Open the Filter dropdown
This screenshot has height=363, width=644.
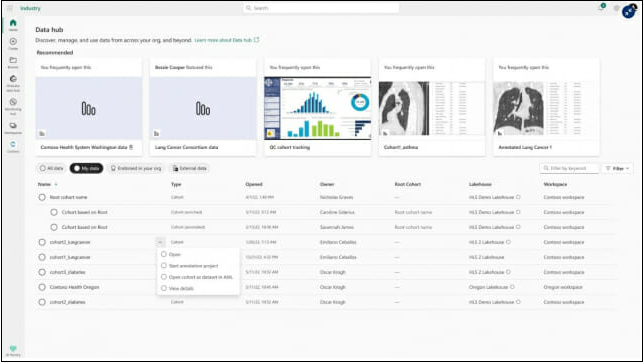[x=617, y=168]
